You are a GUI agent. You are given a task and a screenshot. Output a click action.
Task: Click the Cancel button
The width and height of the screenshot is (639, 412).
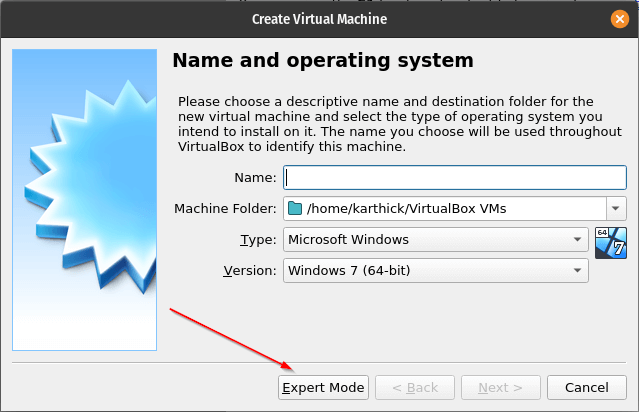point(586,387)
